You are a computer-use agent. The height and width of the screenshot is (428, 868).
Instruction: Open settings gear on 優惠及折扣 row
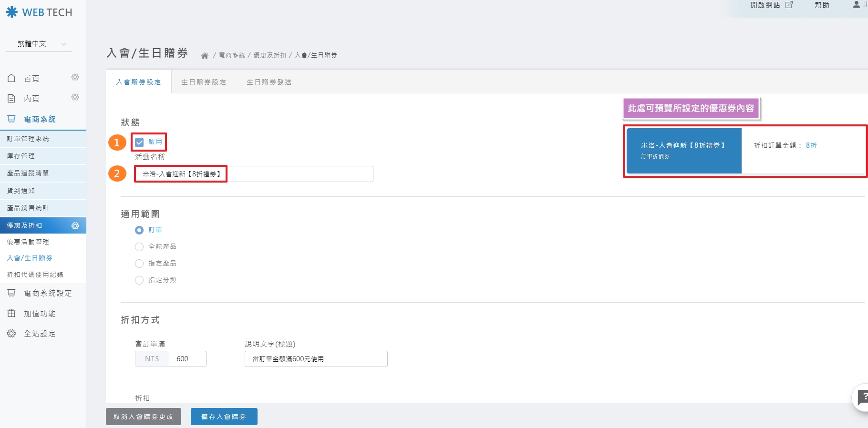pyautogui.click(x=75, y=225)
